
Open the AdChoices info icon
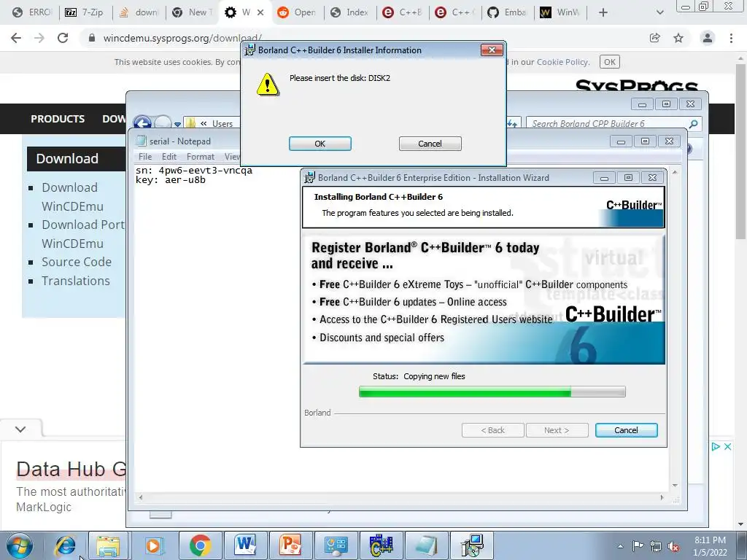point(716,447)
